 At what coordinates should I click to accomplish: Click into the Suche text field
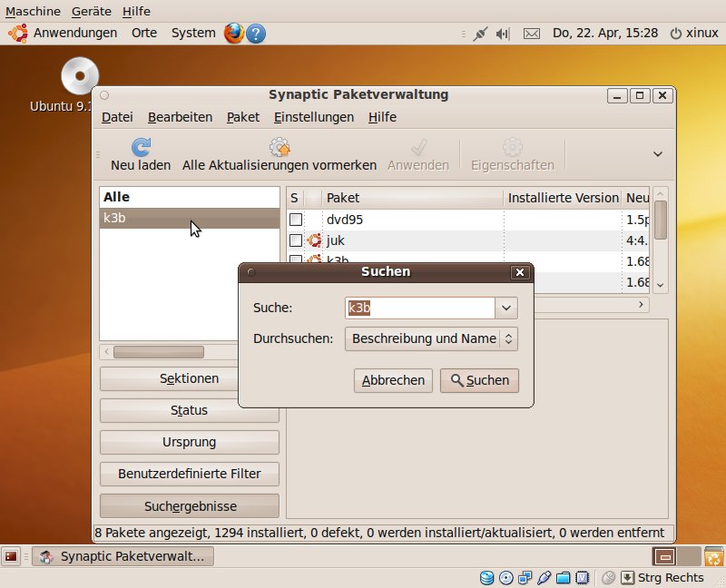[x=420, y=309]
